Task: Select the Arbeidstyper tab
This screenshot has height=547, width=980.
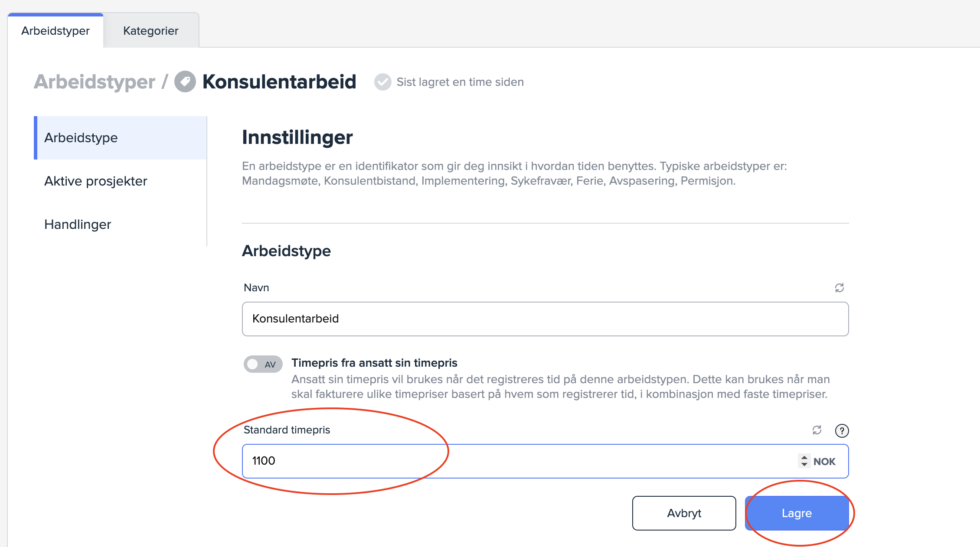Action: [56, 31]
